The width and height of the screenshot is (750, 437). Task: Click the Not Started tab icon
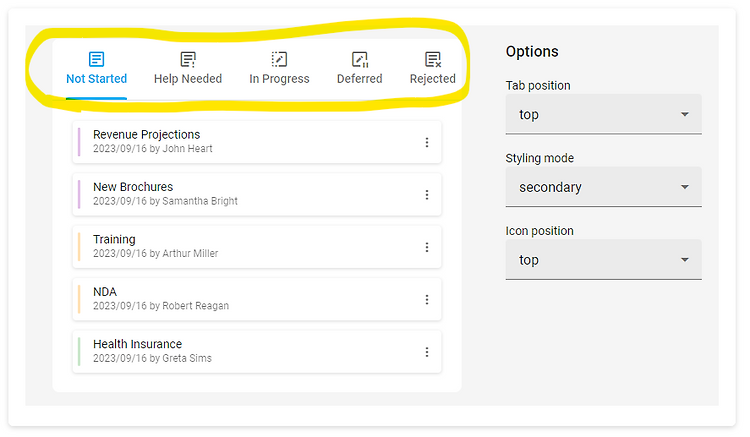coord(96,59)
